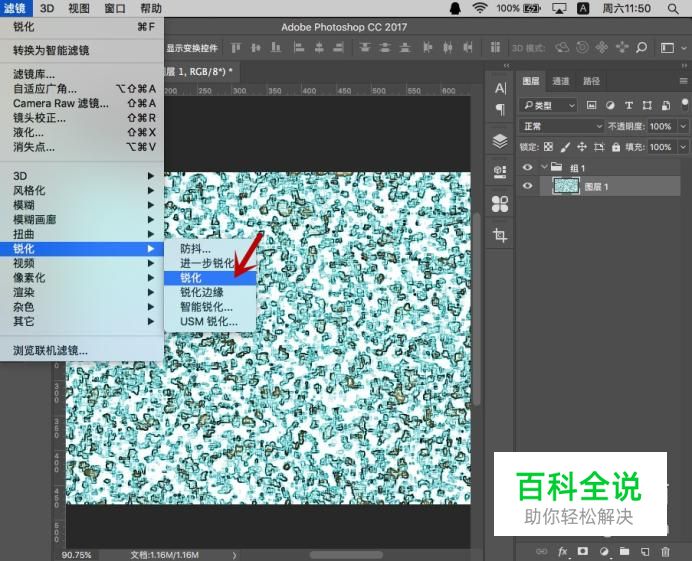This screenshot has width=692, height=561.
Task: Click the crop icon in the dock
Action: 500,235
